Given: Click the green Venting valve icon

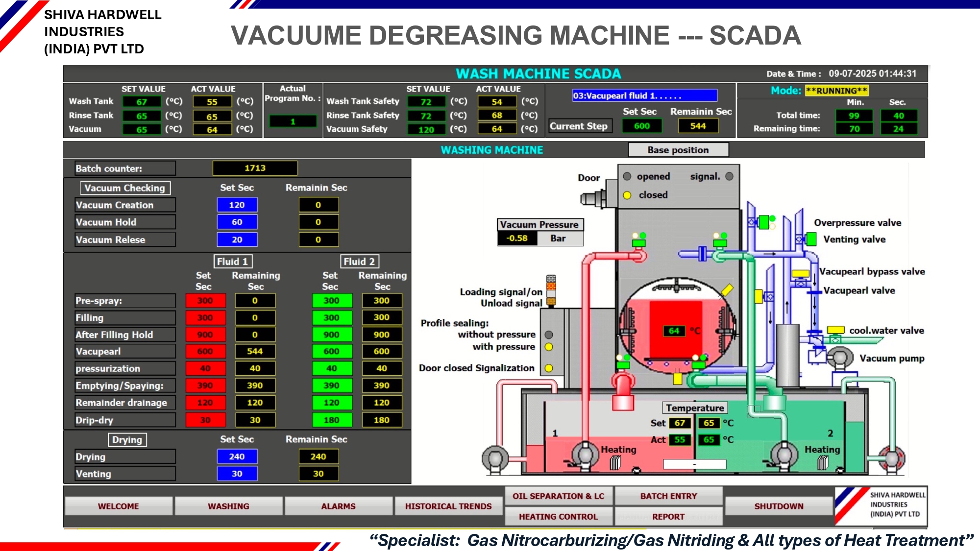Looking at the screenshot, I should pos(811,239).
